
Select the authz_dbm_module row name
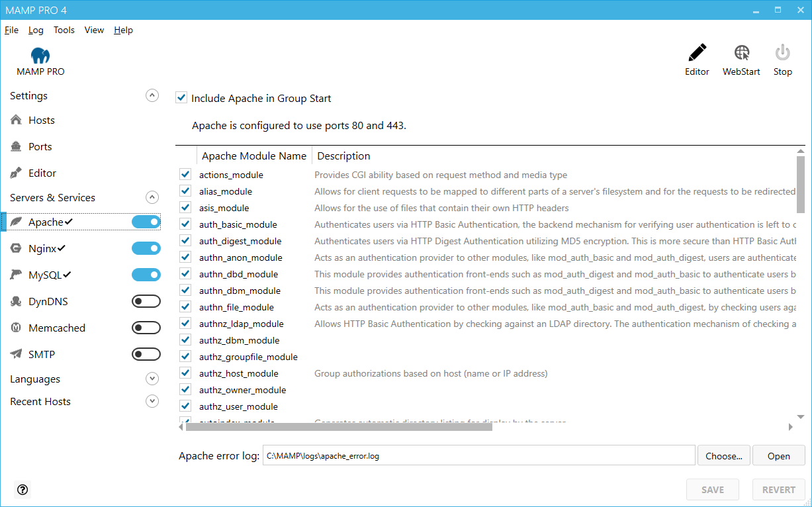tap(239, 340)
